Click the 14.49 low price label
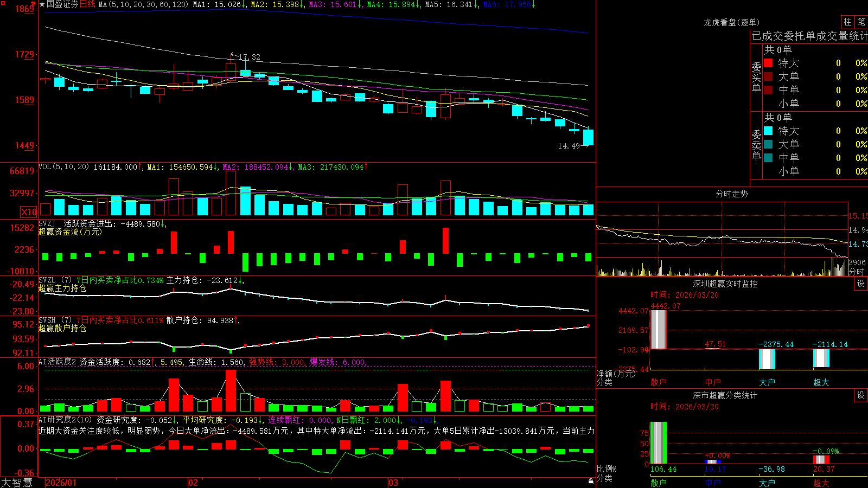The image size is (868, 488). [569, 146]
